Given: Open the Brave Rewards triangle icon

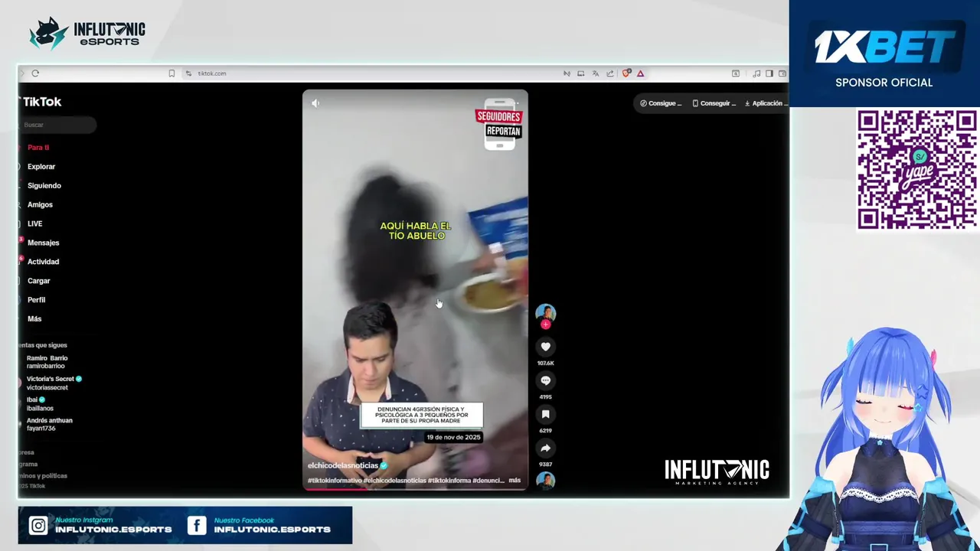Looking at the screenshot, I should click(640, 73).
